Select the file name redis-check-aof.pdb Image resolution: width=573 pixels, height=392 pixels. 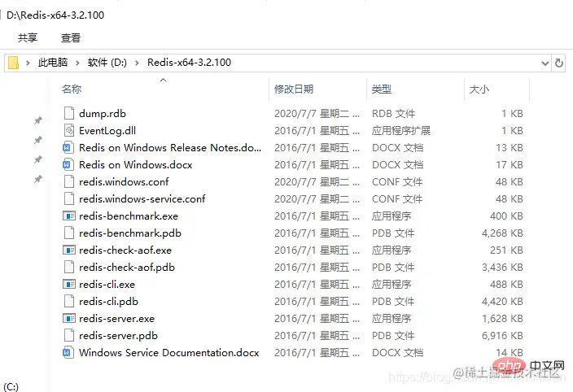pyautogui.click(x=127, y=268)
